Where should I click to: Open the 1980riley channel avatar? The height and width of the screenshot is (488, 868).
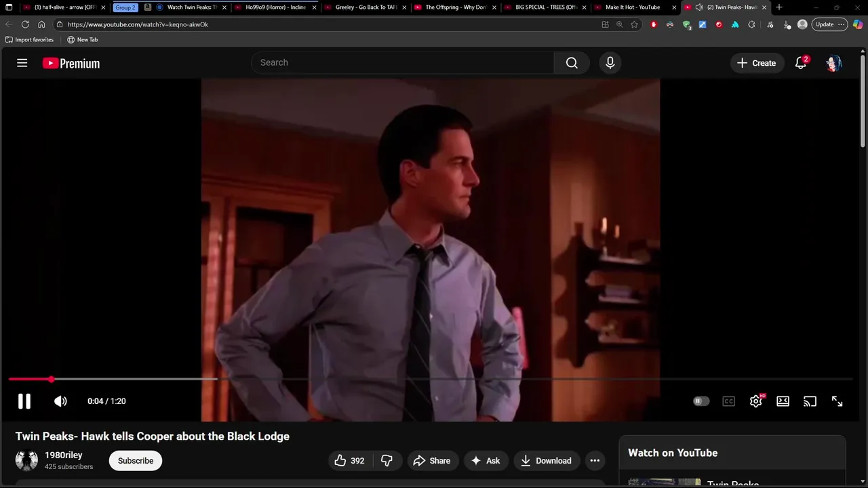[26, 460]
